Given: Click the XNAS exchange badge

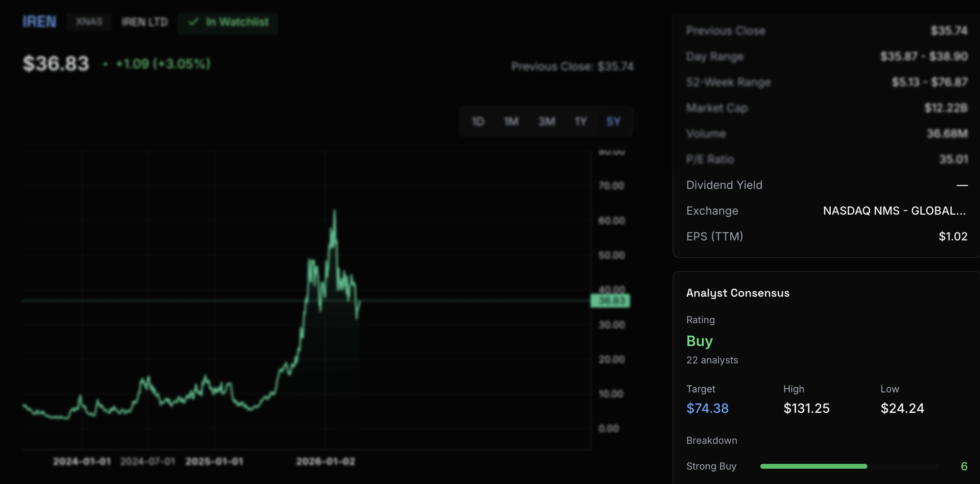Looking at the screenshot, I should click(89, 22).
